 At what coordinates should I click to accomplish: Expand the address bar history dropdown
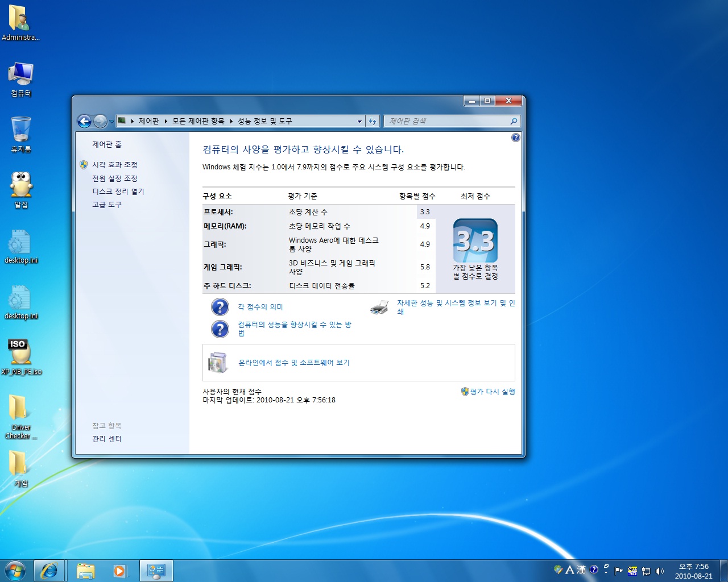pyautogui.click(x=359, y=121)
